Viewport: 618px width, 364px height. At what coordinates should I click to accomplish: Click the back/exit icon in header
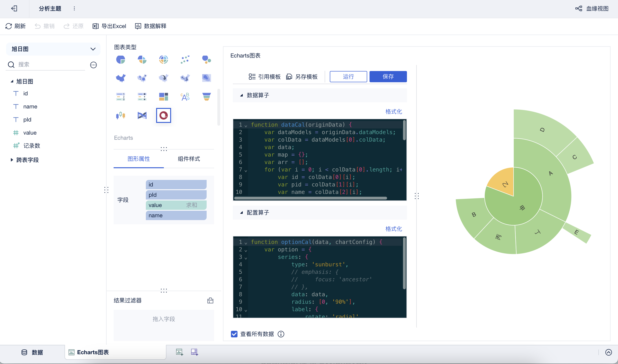14,9
